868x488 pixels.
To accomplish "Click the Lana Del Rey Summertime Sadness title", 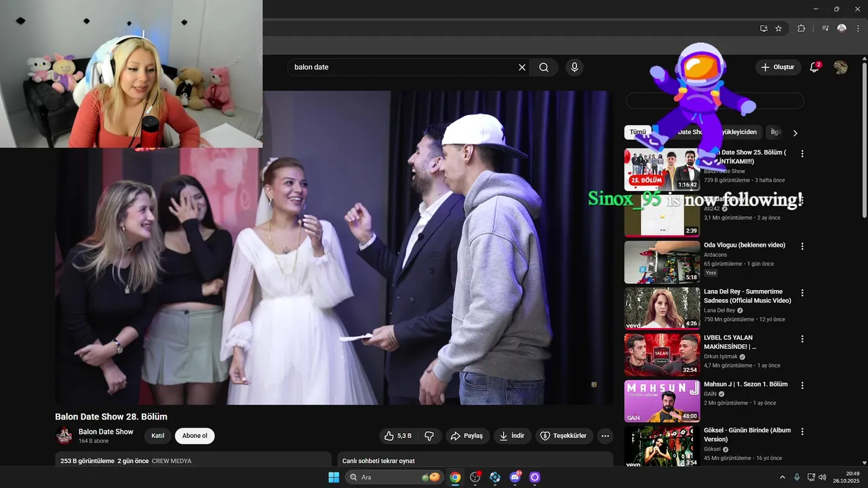I will 747,296.
